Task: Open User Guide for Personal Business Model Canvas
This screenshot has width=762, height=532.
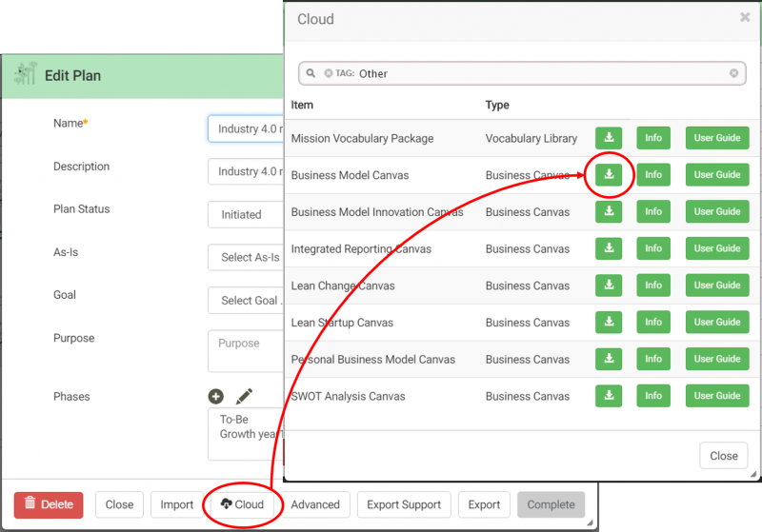Action: (x=717, y=359)
